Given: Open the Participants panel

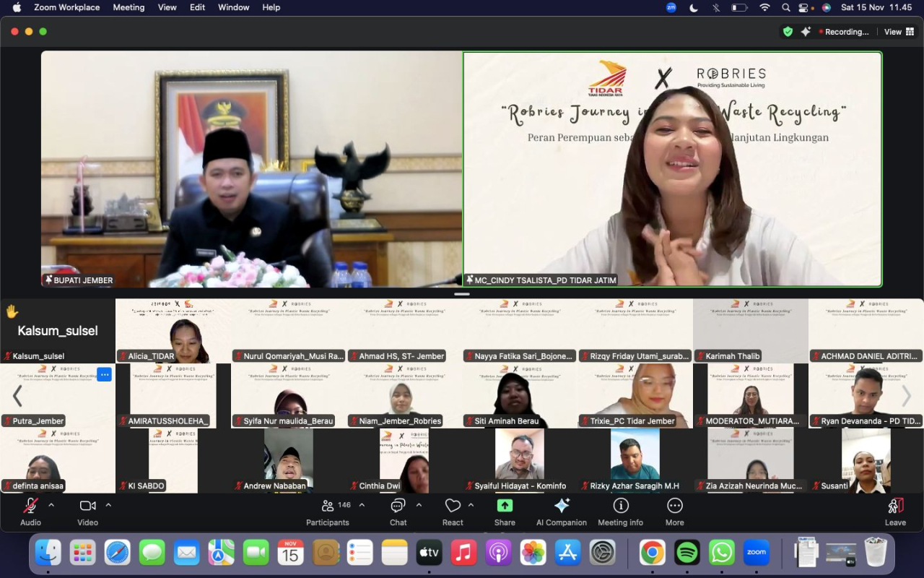Looking at the screenshot, I should tap(328, 512).
